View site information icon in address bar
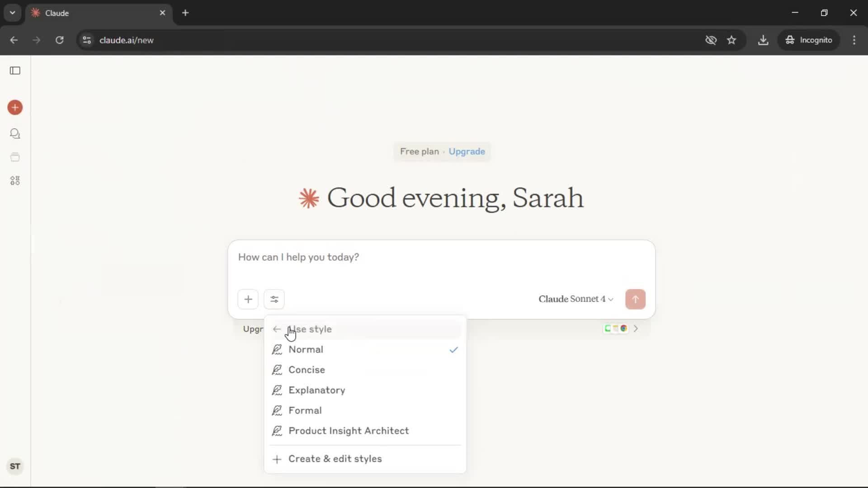 (x=87, y=40)
